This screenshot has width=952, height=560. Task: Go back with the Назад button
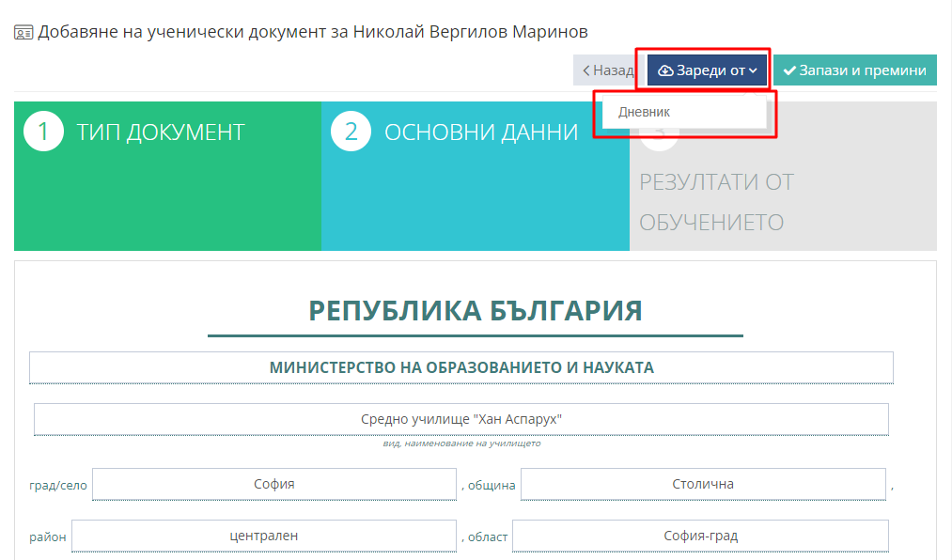point(608,70)
